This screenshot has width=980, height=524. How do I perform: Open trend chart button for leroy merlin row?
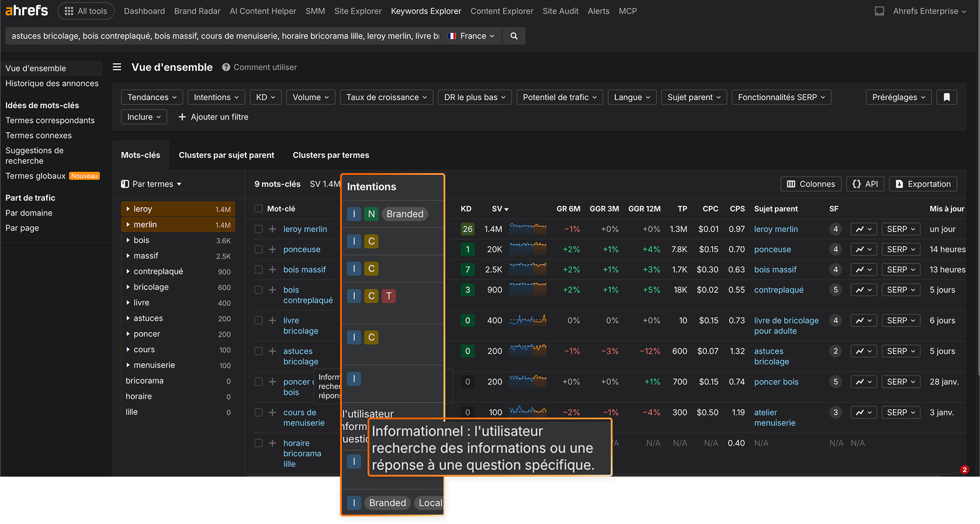coord(864,229)
